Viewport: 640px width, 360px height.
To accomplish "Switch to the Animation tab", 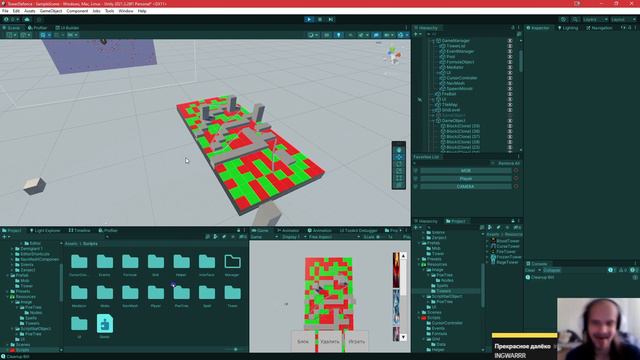I will pyautogui.click(x=319, y=231).
